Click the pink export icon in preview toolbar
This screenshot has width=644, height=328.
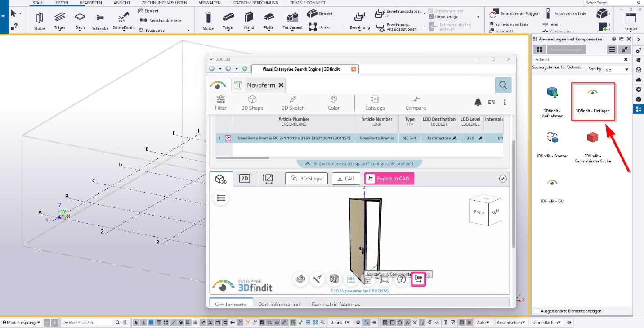418,279
